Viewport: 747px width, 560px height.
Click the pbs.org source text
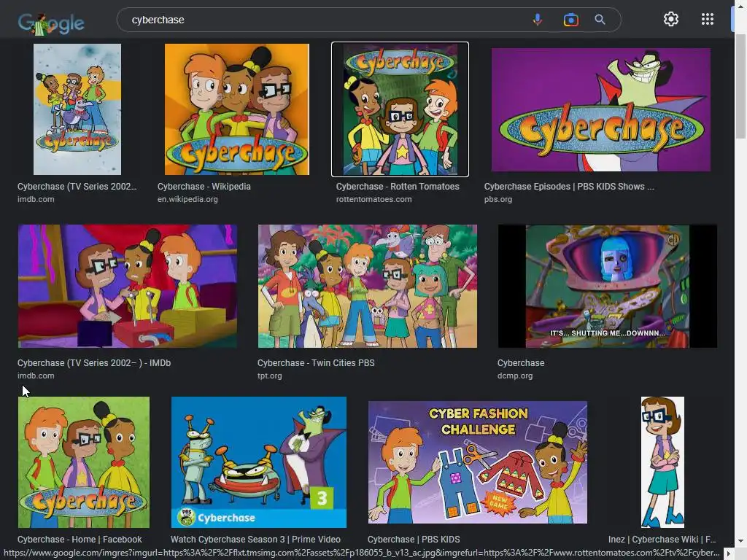tap(498, 199)
